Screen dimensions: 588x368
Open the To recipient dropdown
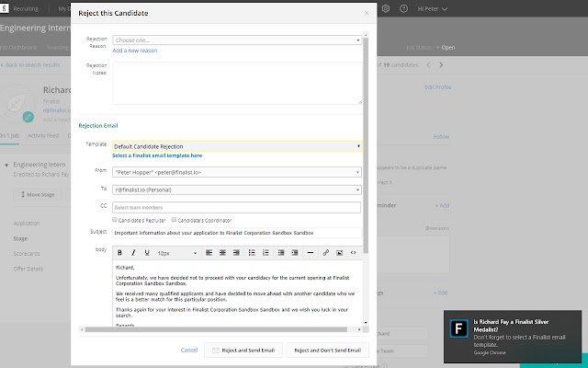coord(237,190)
